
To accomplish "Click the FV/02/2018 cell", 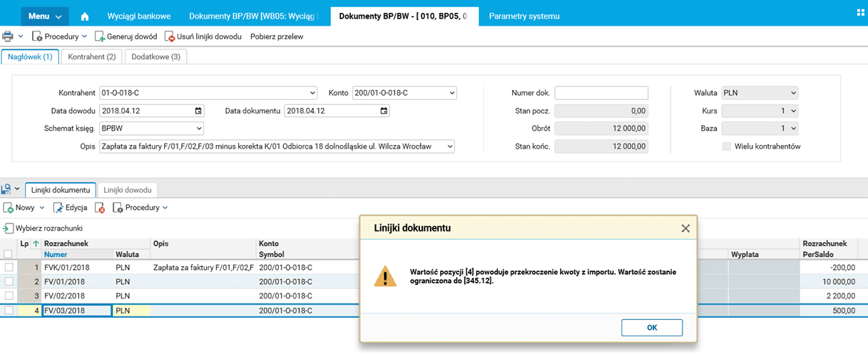I will point(77,296).
